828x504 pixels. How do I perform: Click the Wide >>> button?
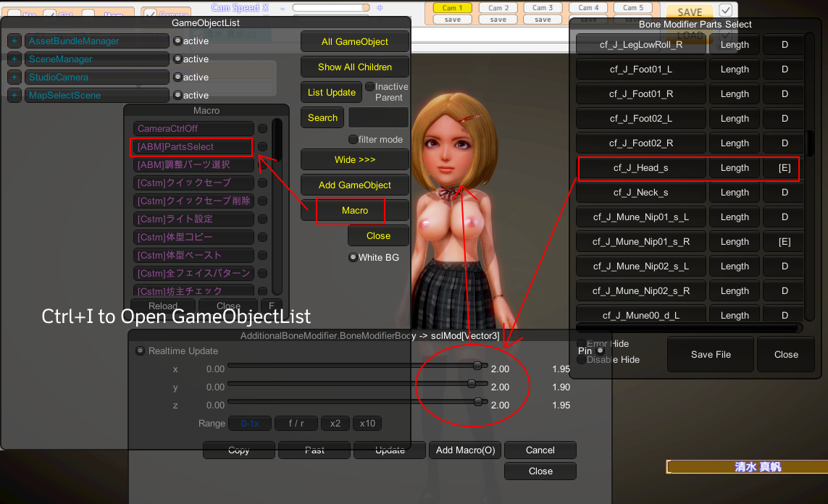355,159
